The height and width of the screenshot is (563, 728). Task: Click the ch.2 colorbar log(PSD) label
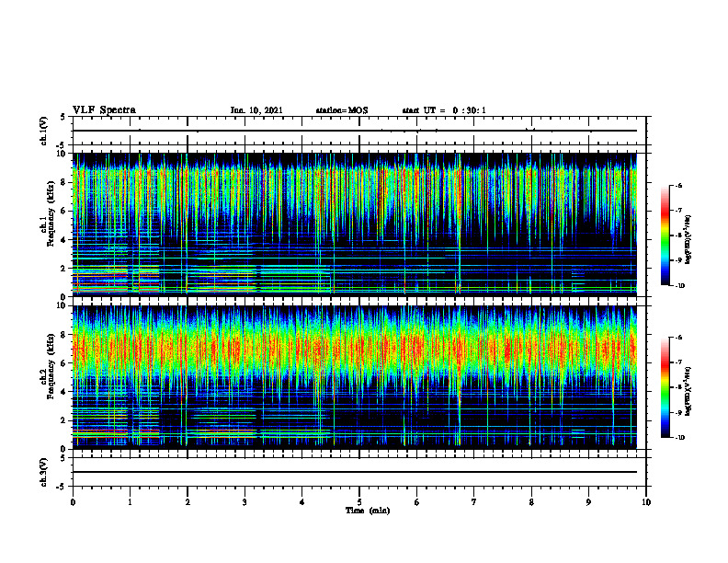688,391
